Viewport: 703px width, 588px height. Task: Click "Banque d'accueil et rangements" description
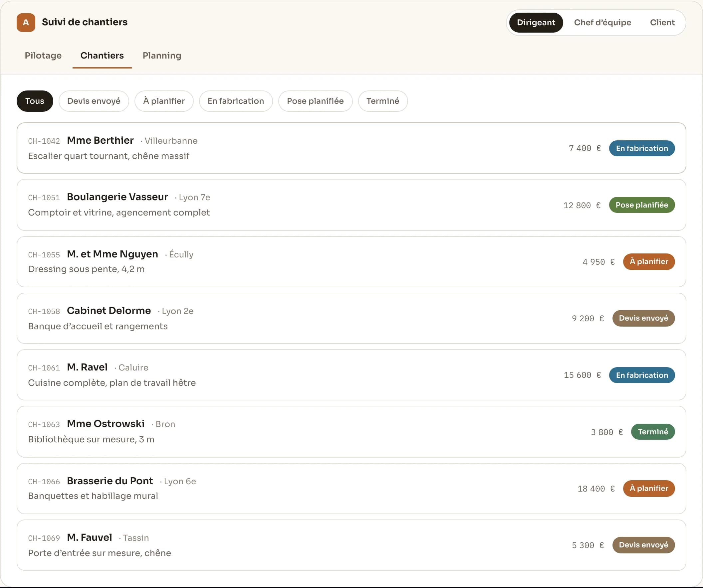point(98,326)
